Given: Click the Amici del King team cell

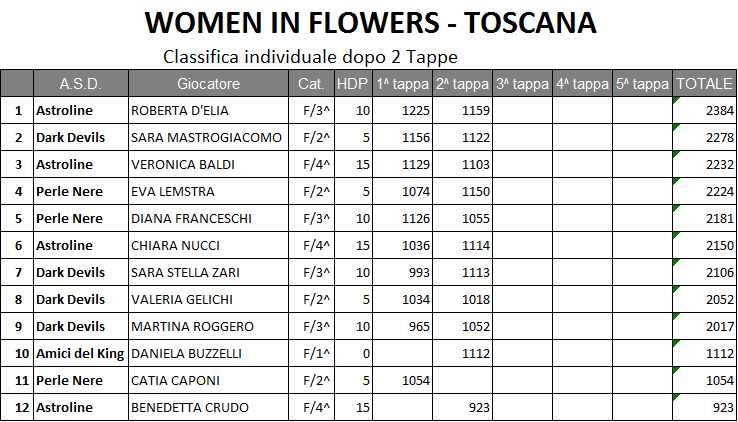Looking at the screenshot, I should pos(80,353).
